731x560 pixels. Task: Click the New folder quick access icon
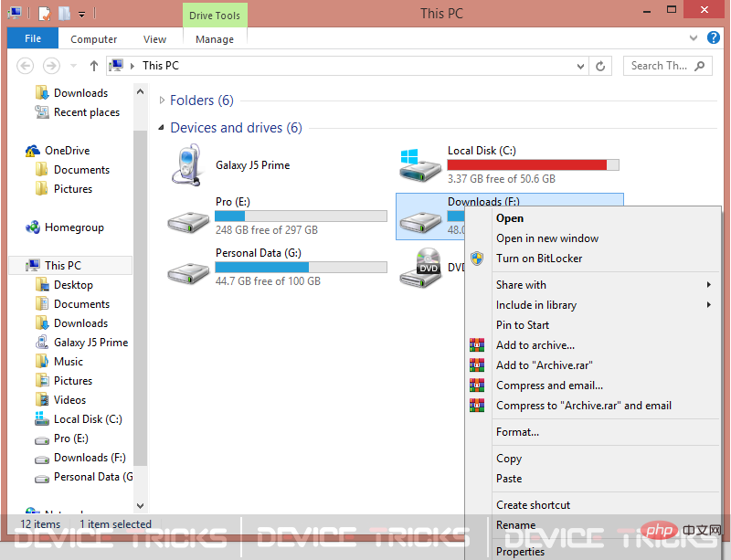[x=64, y=14]
